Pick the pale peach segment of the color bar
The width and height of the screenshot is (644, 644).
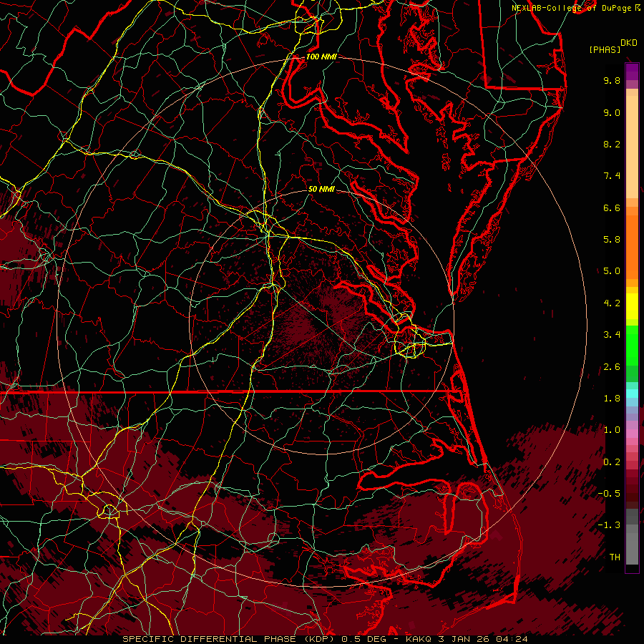click(x=632, y=146)
